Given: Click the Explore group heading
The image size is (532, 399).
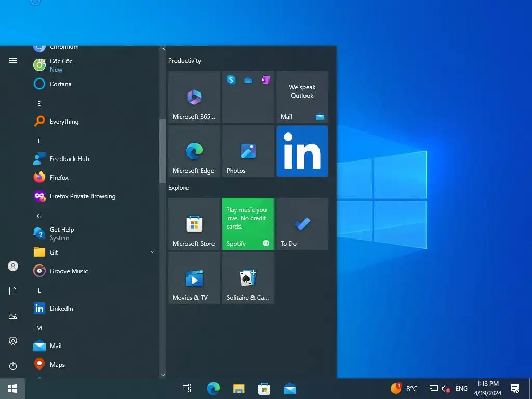Looking at the screenshot, I should (x=179, y=187).
